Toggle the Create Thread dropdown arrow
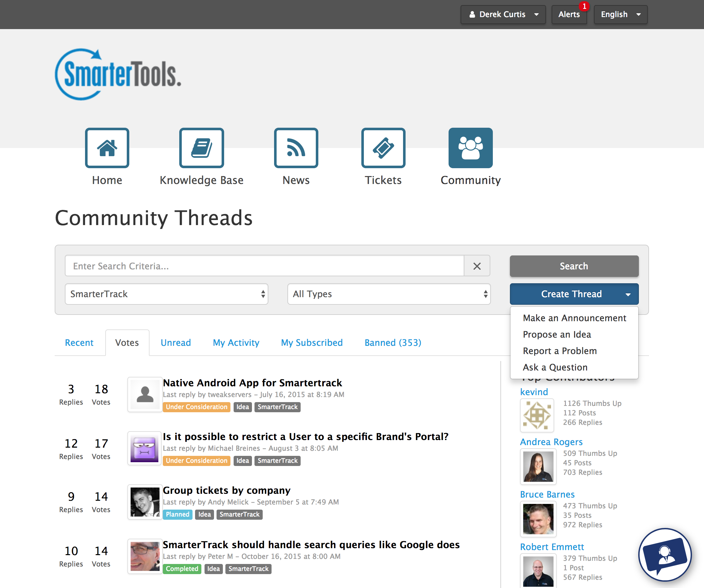The width and height of the screenshot is (704, 588). [x=628, y=294]
